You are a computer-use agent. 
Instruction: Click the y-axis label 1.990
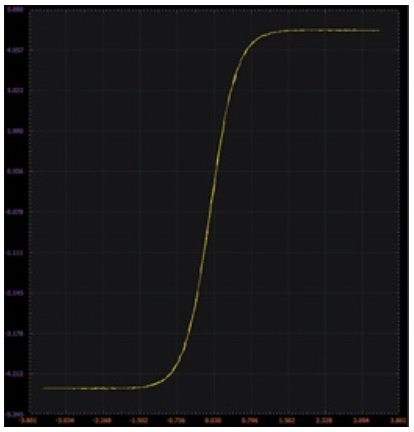[12, 131]
